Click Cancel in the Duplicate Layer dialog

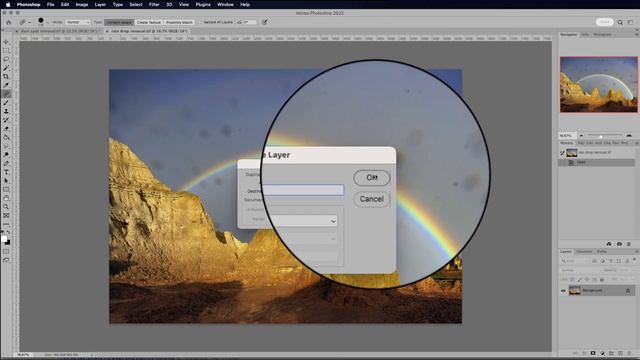372,199
